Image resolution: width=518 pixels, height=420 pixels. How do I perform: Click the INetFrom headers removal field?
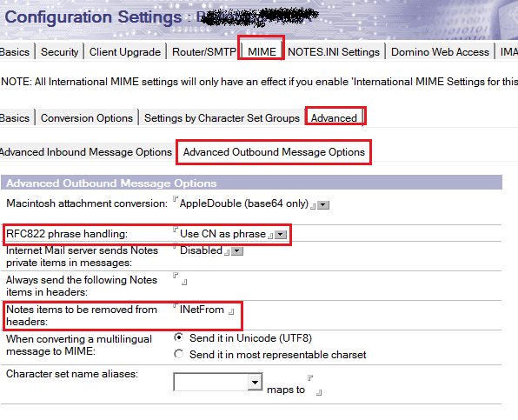coord(204,310)
